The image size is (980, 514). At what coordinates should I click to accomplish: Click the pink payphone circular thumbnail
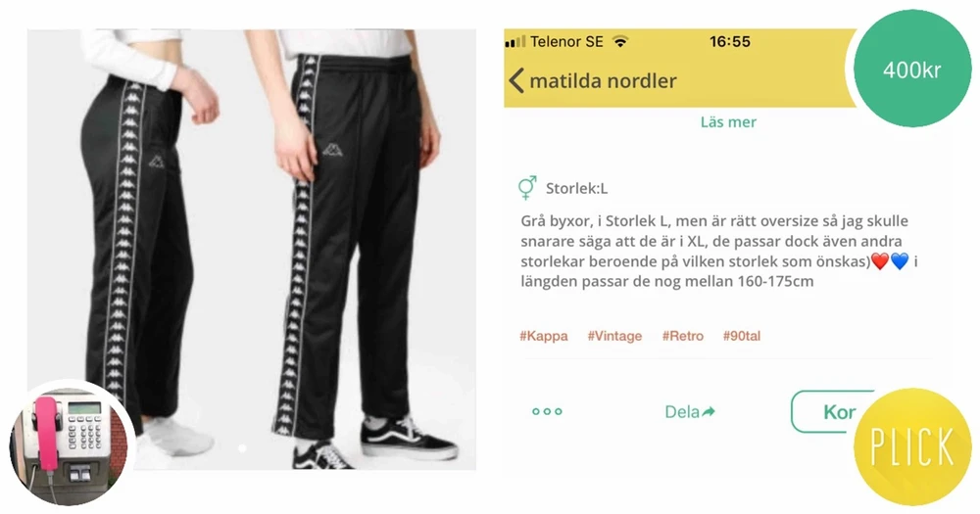(x=72, y=443)
